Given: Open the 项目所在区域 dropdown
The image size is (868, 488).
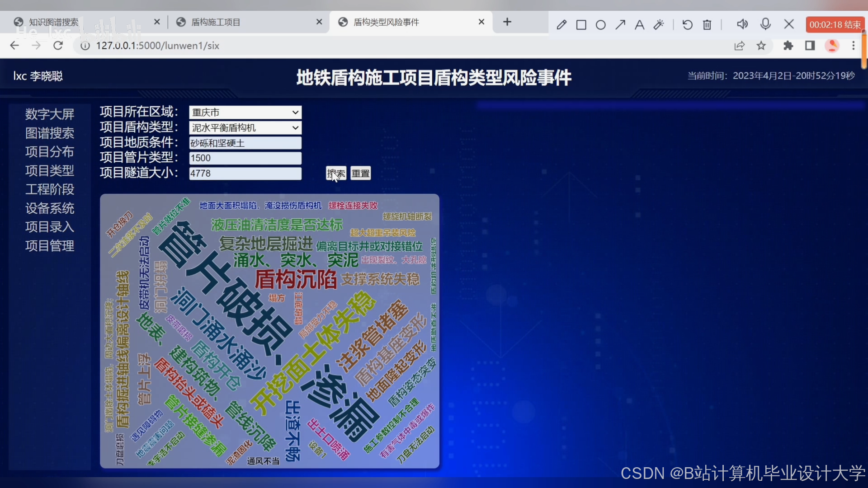Looking at the screenshot, I should 245,113.
